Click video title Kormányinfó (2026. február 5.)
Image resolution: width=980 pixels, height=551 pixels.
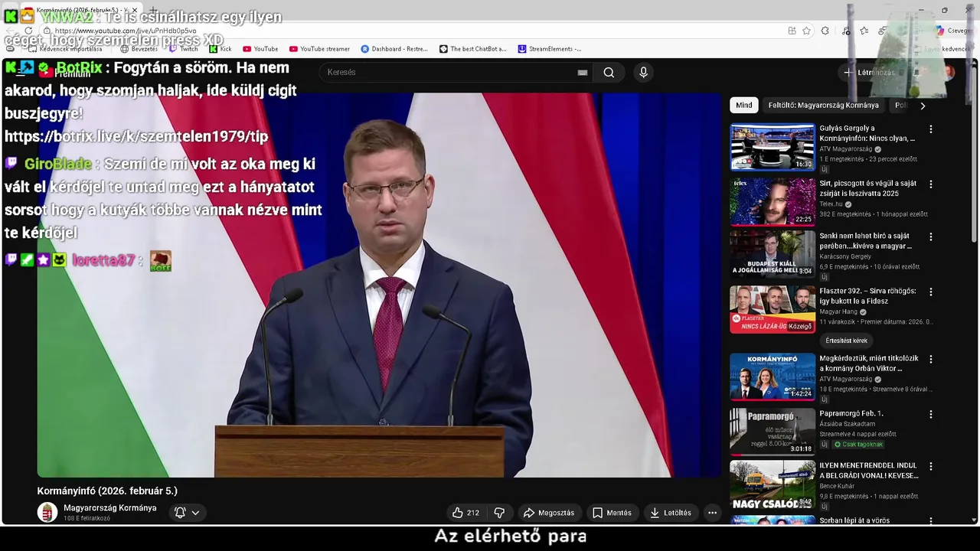[x=107, y=491]
